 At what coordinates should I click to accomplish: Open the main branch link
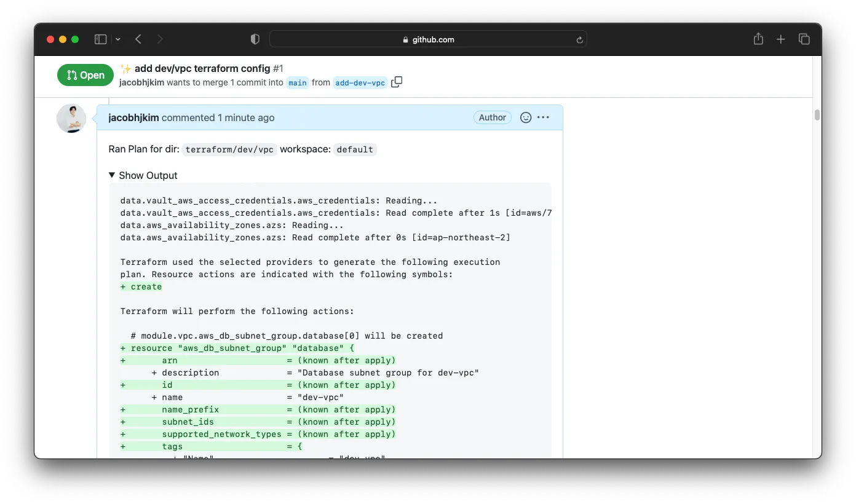pos(298,82)
